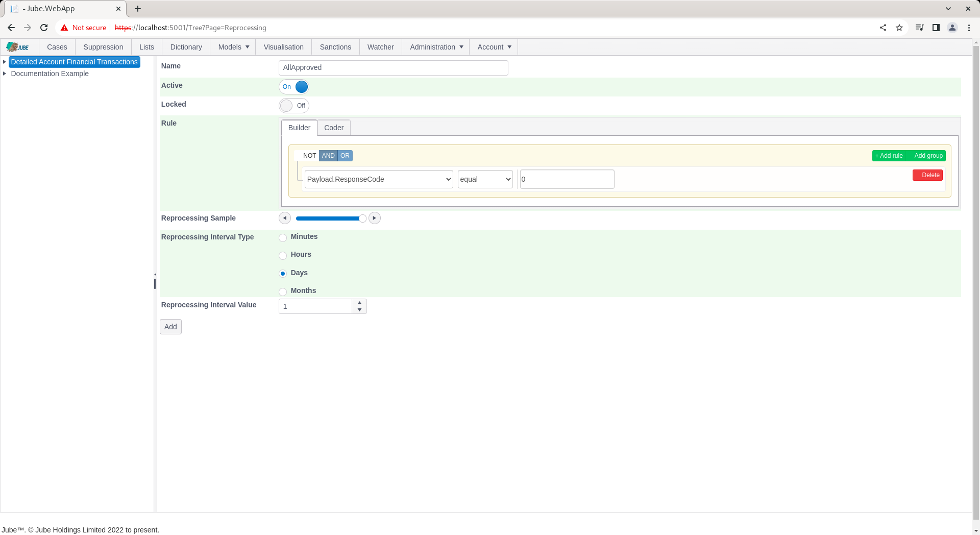The width and height of the screenshot is (980, 535).
Task: Open the Suppression menu
Action: 103,47
